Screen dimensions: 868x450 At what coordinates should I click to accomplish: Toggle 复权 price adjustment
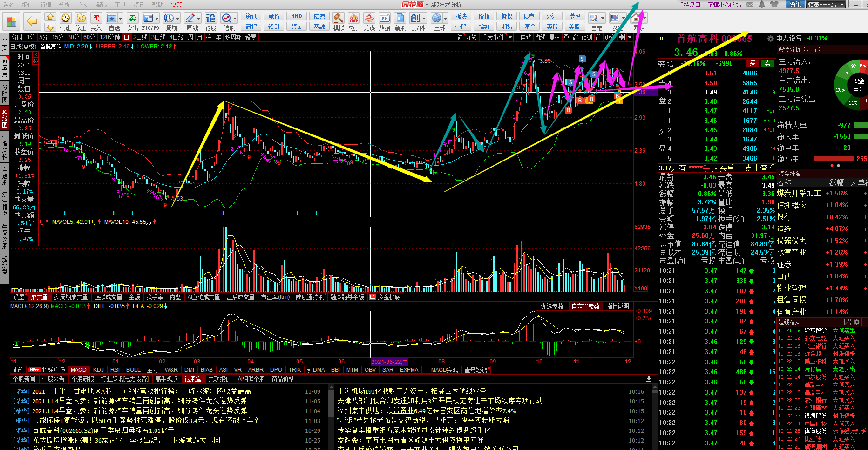click(x=554, y=37)
